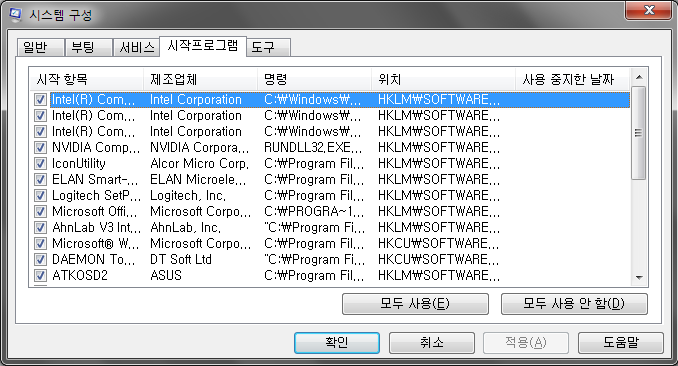Uncheck the IconUtility startup checkbox
Viewport: 678px width, 366px height.
click(x=40, y=164)
